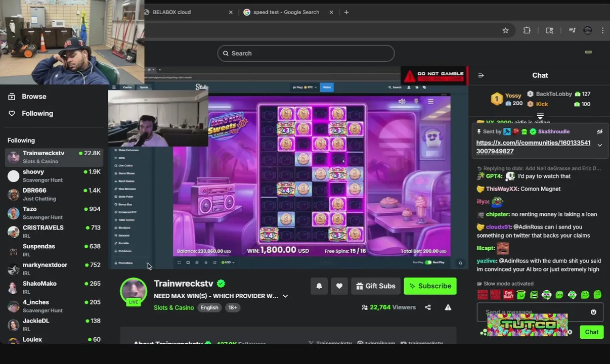Expand the chat leaderboard handle
Image resolution: width=610 pixels, height=364 pixels.
(540, 116)
